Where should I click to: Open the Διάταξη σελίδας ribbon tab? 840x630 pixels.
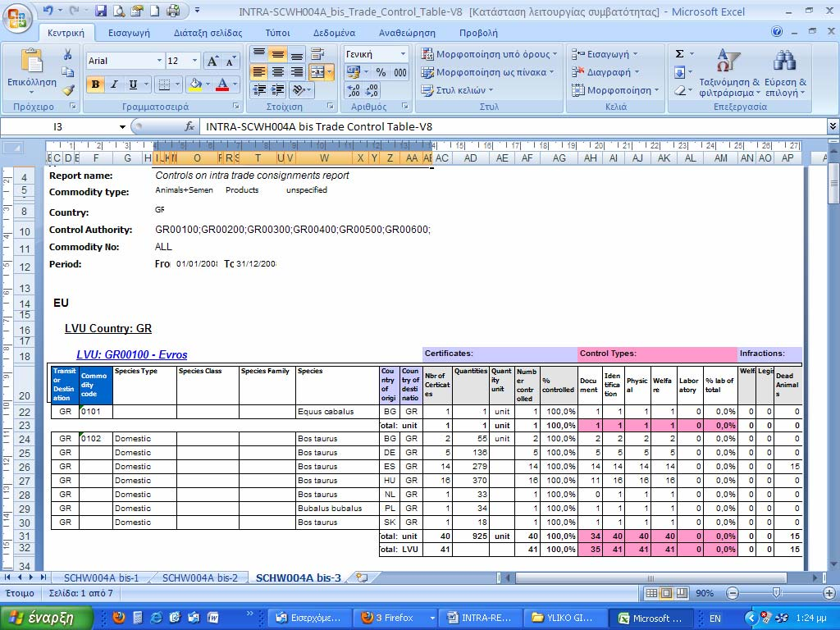tap(208, 33)
